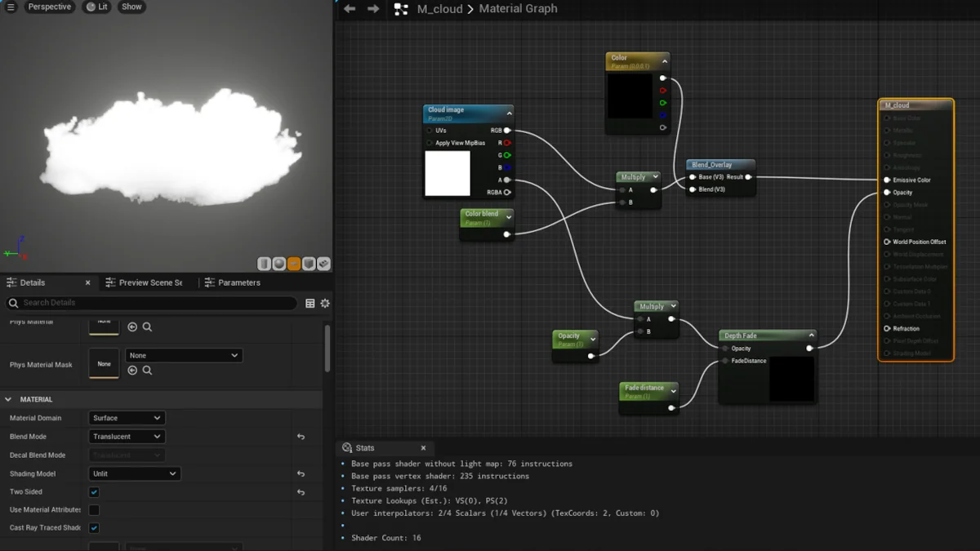
Task: Click the green G pin on Cloud image
Action: (507, 155)
